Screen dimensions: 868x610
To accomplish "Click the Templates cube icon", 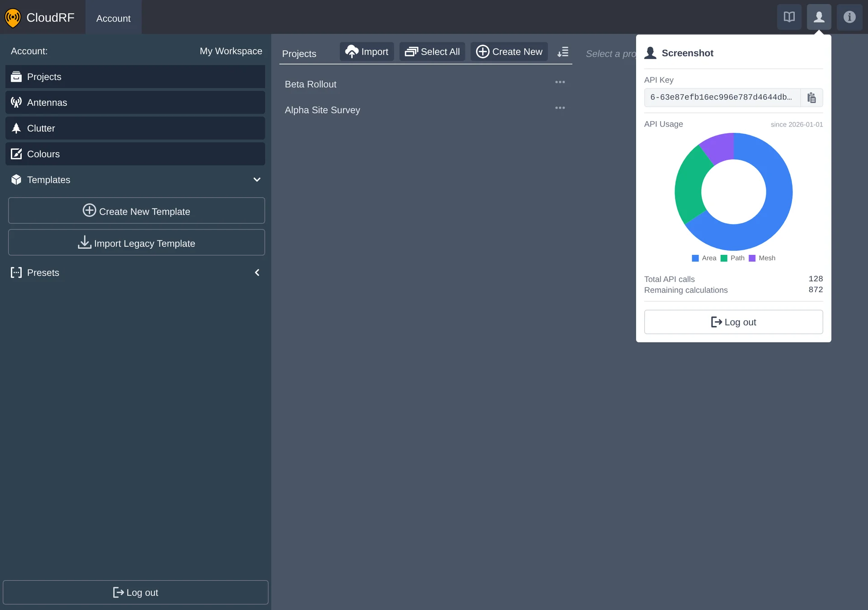I will 16,179.
